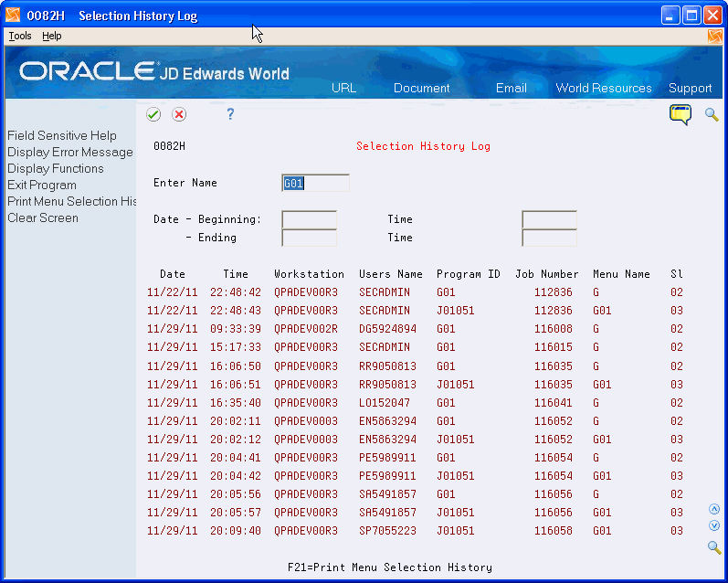The width and height of the screenshot is (728, 583).
Task: Select Clear Screen in the sidebar
Action: (x=43, y=217)
